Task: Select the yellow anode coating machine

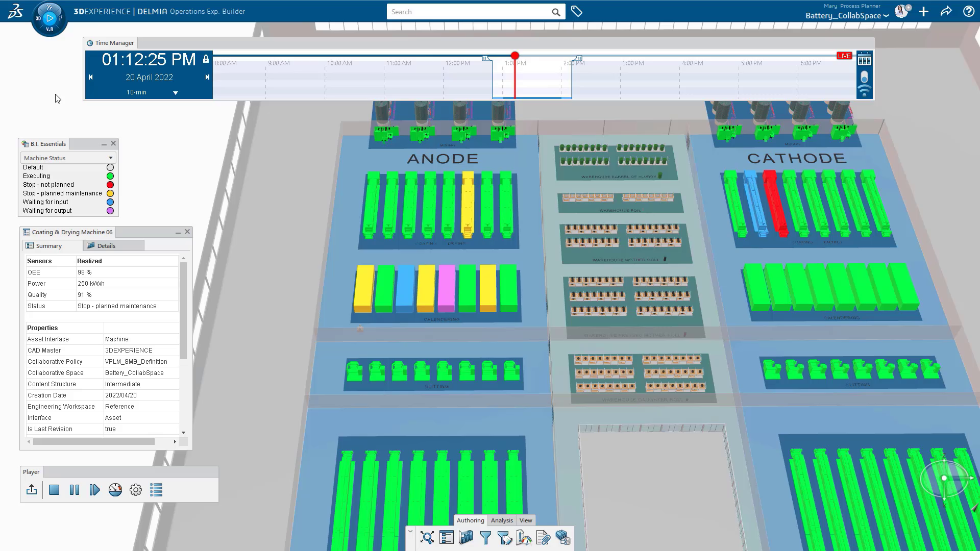Action: (x=468, y=205)
